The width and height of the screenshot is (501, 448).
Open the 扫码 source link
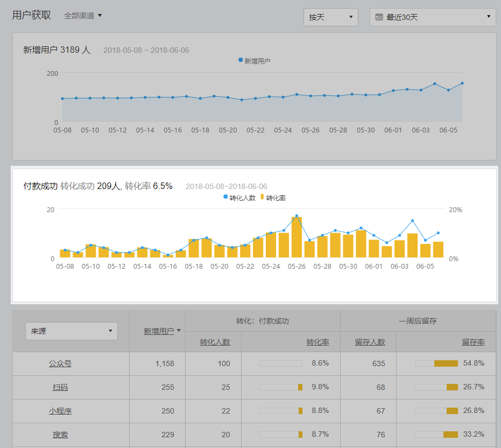click(x=60, y=387)
